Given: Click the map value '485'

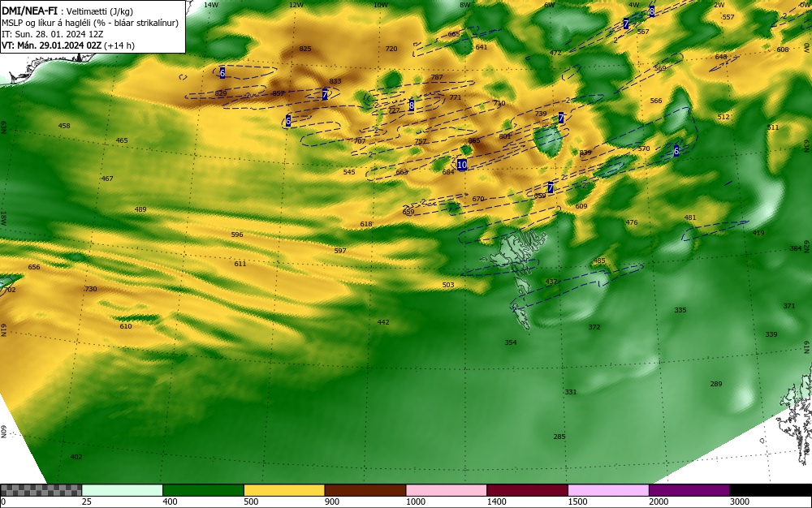Looking at the screenshot, I should (x=599, y=260).
